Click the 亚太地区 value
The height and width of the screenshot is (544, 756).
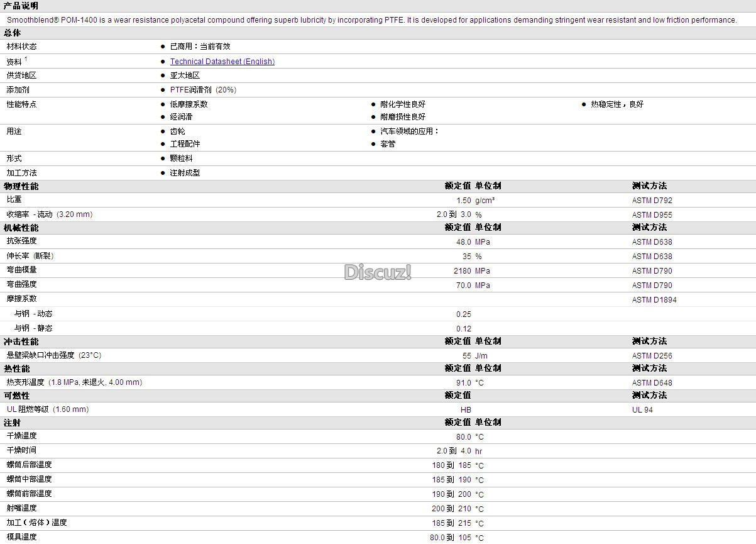tap(185, 75)
